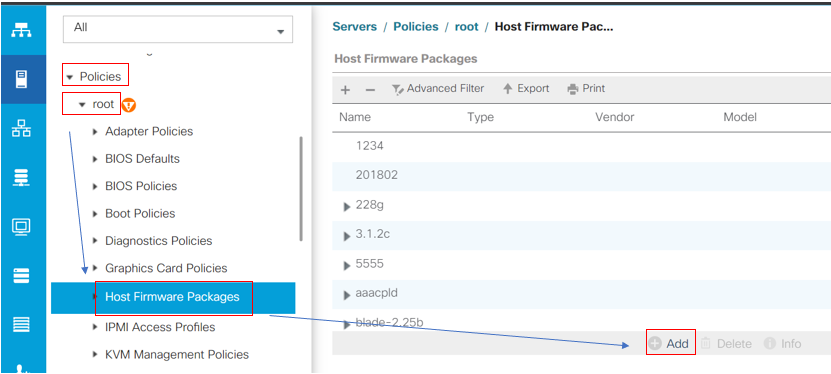831x374 pixels.
Task: Print the Host Firmware Packages table
Action: [586, 88]
